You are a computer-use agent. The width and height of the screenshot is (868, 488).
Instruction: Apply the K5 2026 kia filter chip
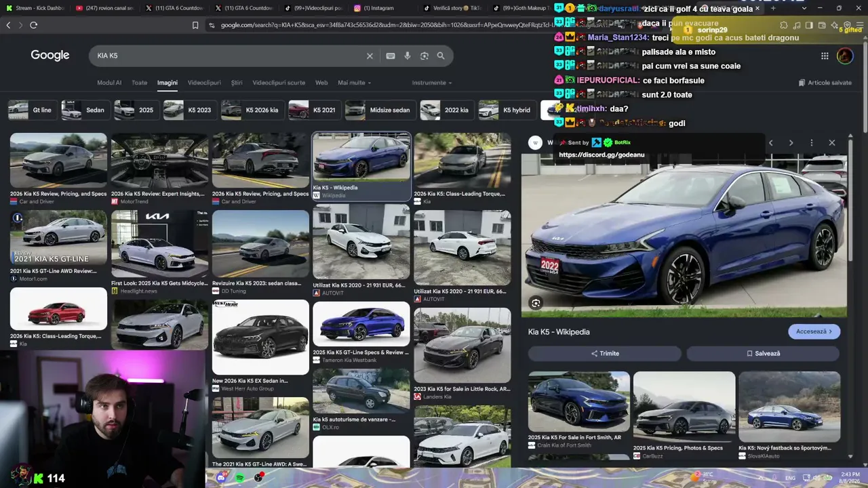click(x=252, y=110)
